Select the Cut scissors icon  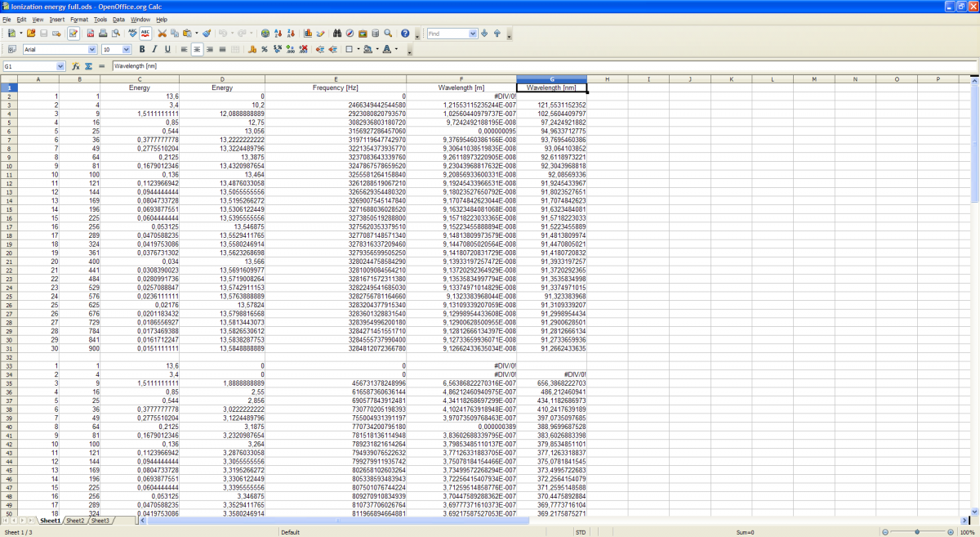162,34
